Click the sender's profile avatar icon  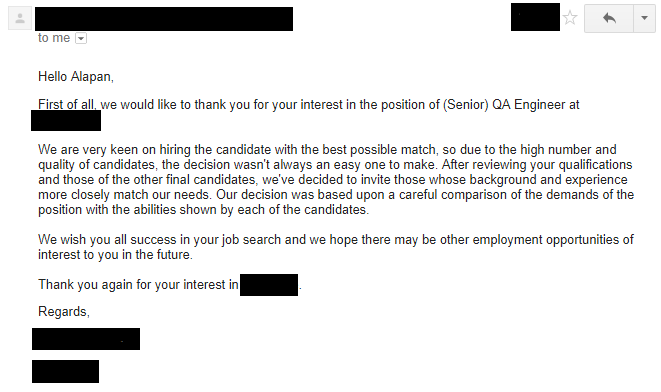tap(20, 19)
